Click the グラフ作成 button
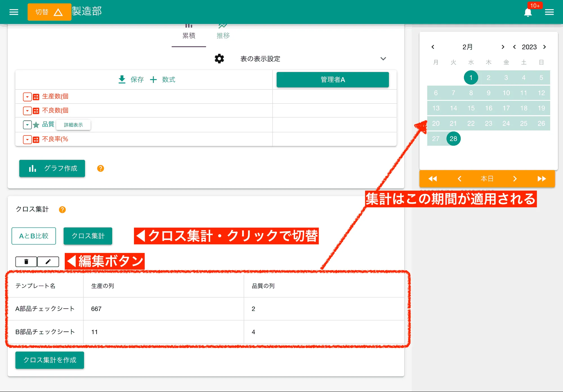This screenshot has width=563, height=392. click(52, 168)
